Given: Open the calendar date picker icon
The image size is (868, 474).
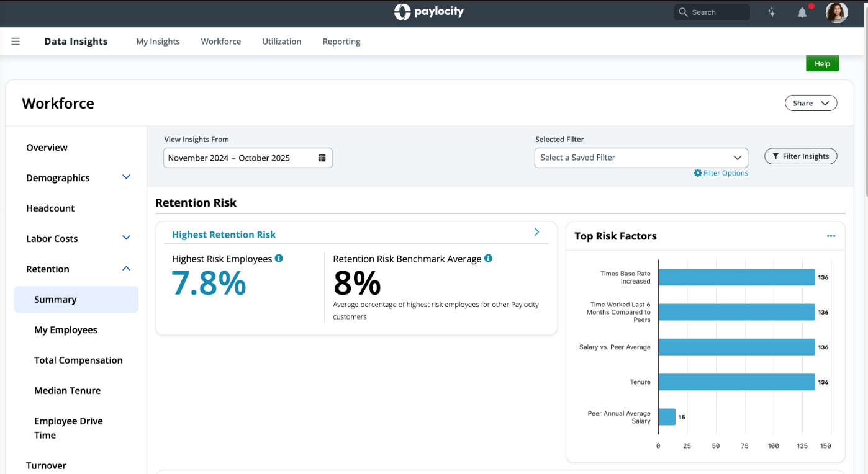Looking at the screenshot, I should 322,158.
